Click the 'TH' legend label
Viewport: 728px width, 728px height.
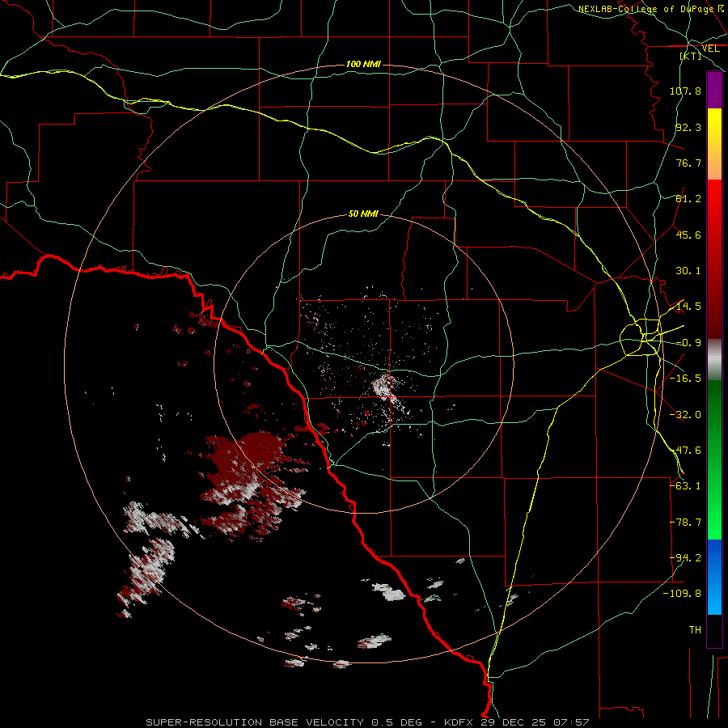[x=695, y=630]
